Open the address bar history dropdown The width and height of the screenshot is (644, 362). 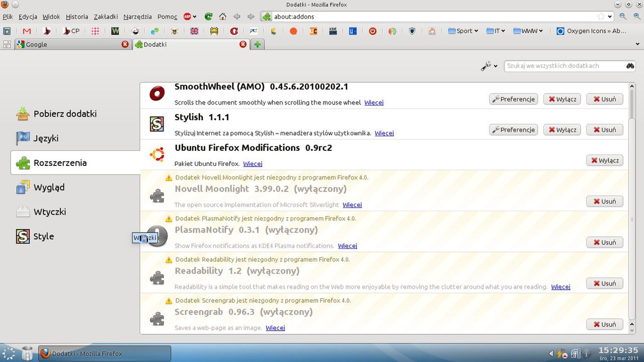(610, 17)
